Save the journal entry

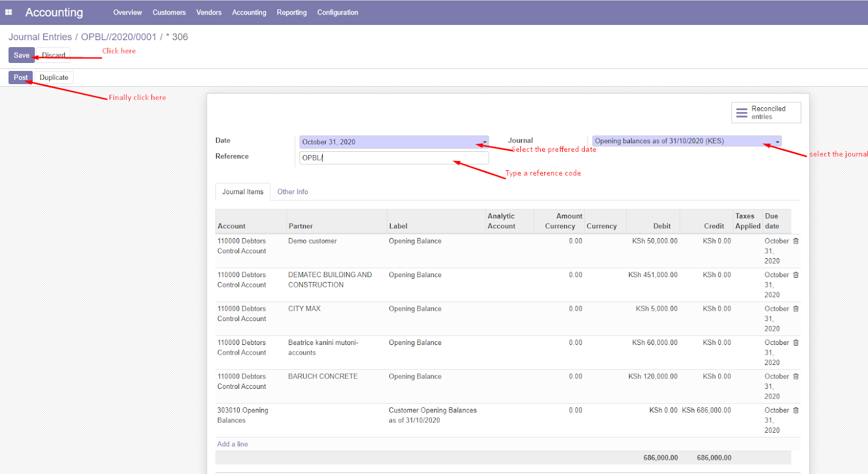pos(21,55)
